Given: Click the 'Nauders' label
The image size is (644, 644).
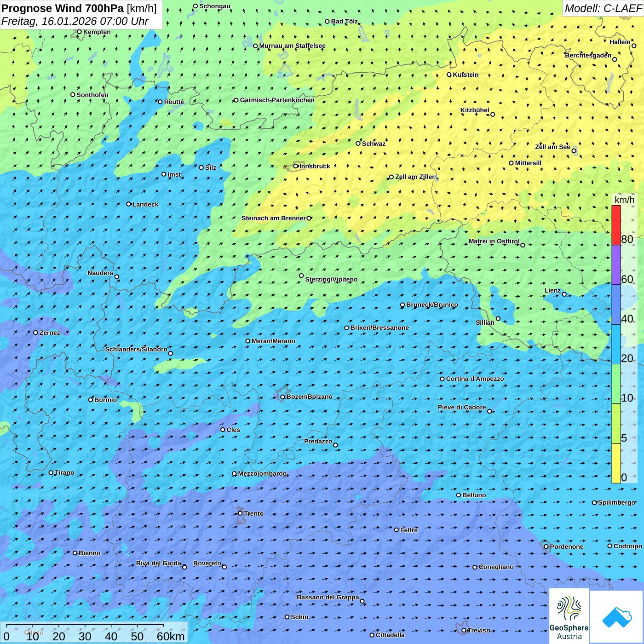Looking at the screenshot, I should [x=100, y=273].
